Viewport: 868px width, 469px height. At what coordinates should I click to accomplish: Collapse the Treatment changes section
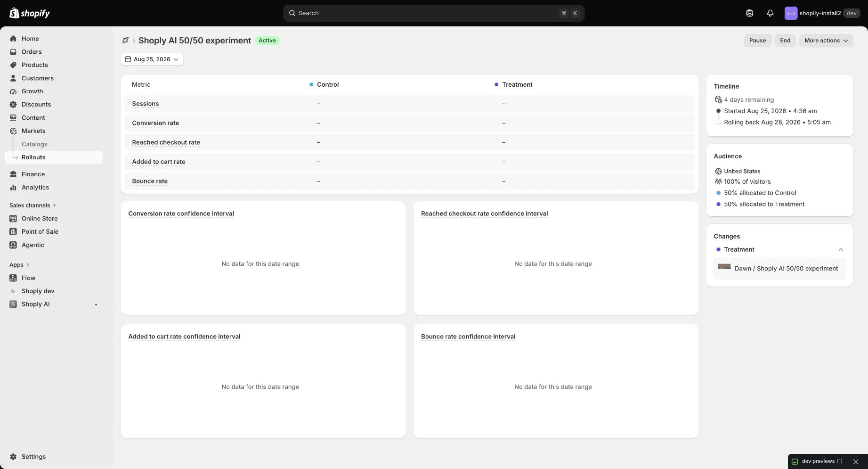pos(841,249)
